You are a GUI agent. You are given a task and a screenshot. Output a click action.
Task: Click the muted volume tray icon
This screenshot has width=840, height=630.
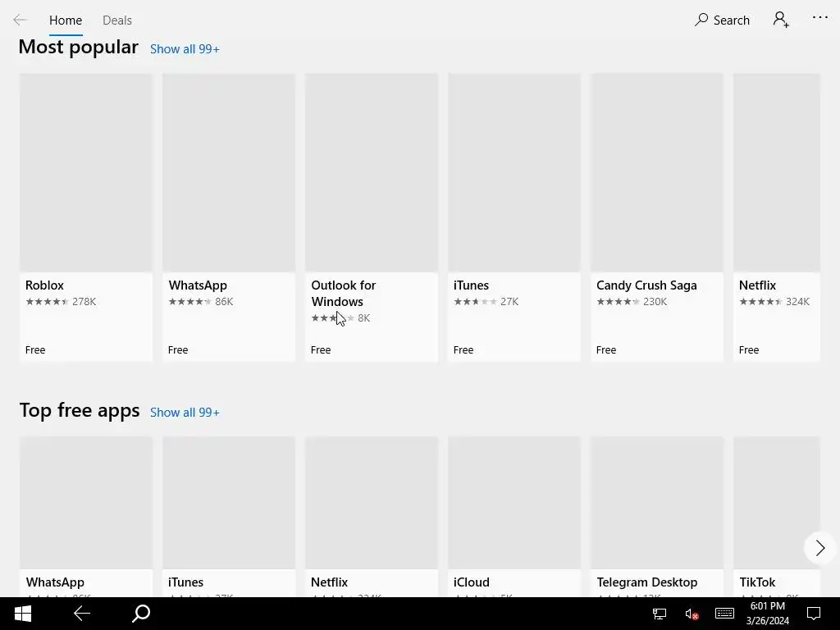pos(692,614)
